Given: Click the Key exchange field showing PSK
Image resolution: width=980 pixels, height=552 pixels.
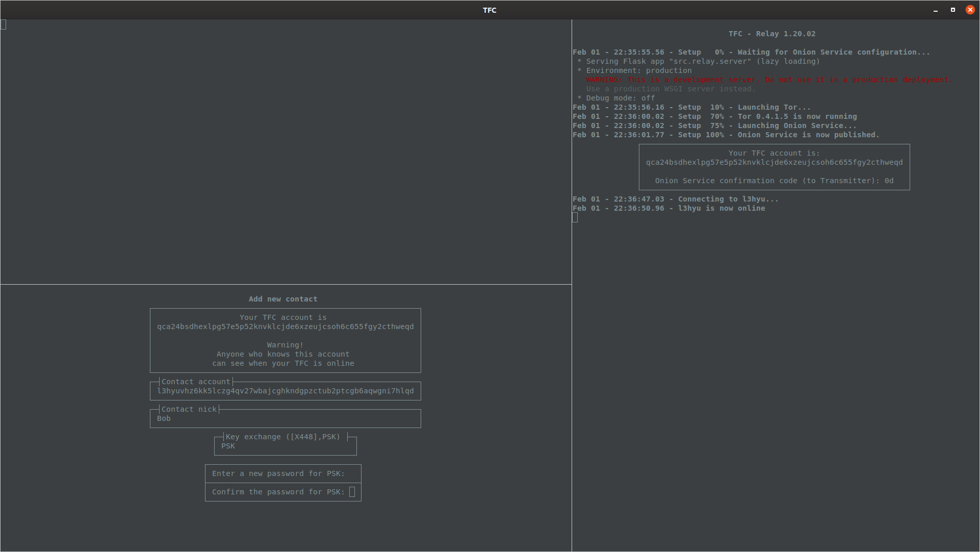Looking at the screenshot, I should click(285, 446).
